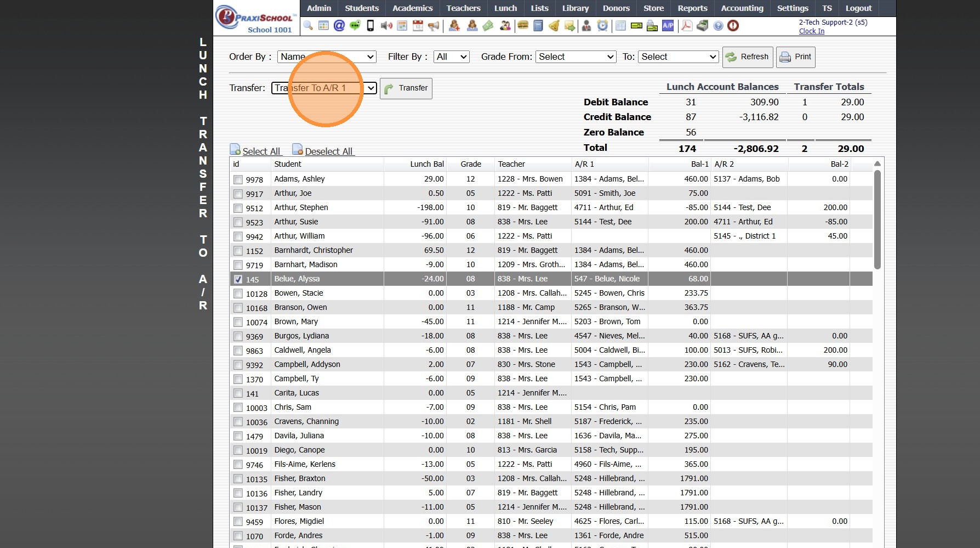
Task: Click the Clock In link
Action: [812, 31]
